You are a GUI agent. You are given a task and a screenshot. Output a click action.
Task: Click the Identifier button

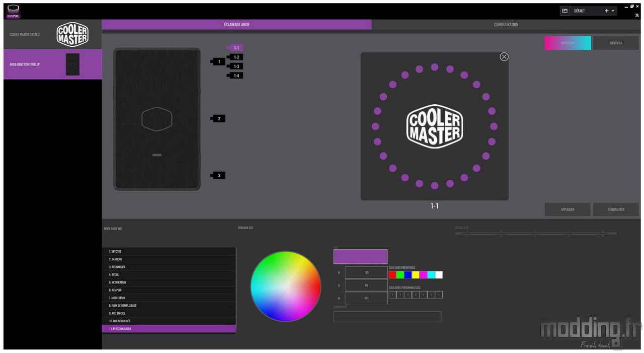click(x=616, y=43)
